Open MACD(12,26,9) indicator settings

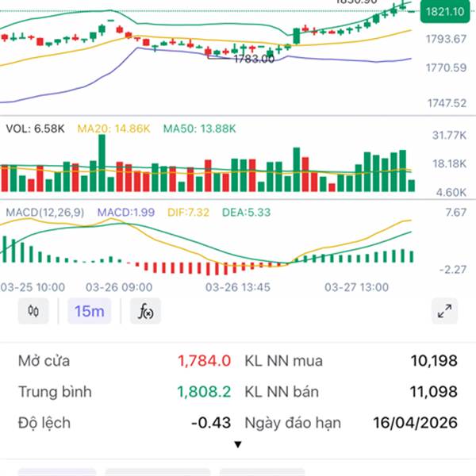45,212
